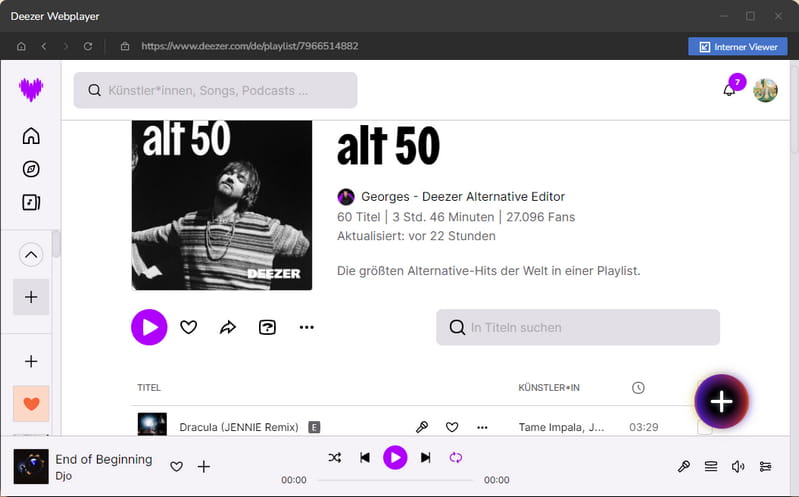Image resolution: width=799 pixels, height=497 pixels.
Task: Open artist Djo in player
Action: [64, 476]
